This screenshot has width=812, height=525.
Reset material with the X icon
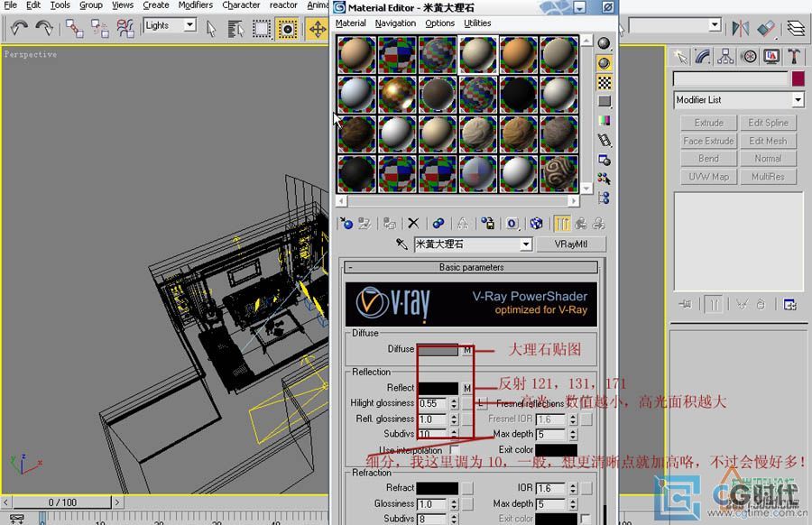413,224
